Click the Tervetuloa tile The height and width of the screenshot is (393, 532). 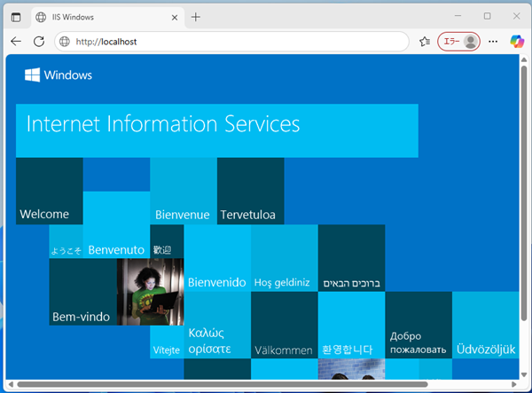click(251, 191)
